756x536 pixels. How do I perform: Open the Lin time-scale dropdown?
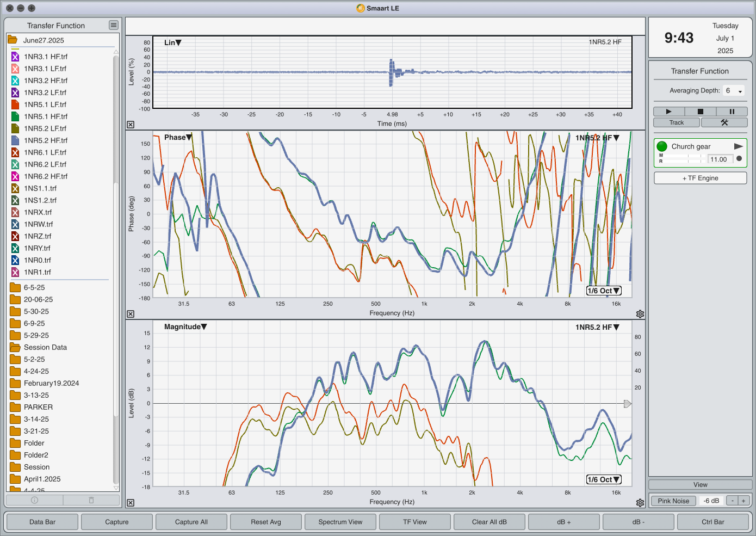[x=173, y=42]
